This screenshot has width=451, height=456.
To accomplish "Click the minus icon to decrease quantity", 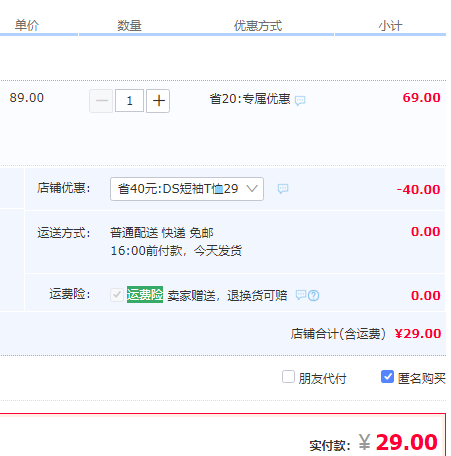I will click(101, 101).
